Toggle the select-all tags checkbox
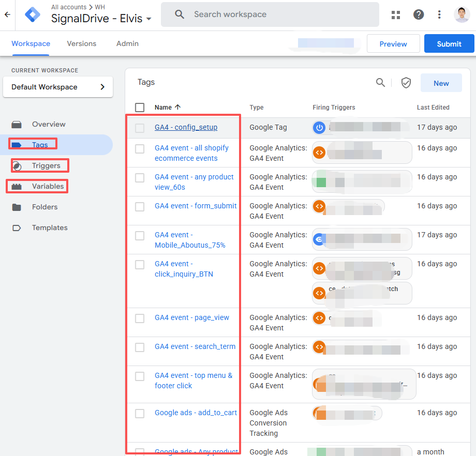Viewport: 476px width, 456px height. click(x=140, y=108)
